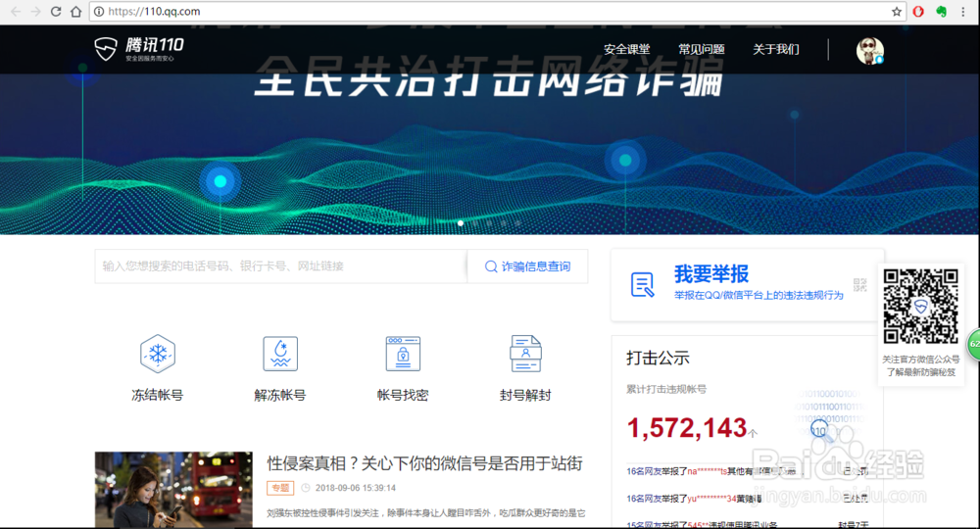Viewport: 980px width, 529px height.
Task: Click the article summary starting 刘强东
Action: coord(426,512)
